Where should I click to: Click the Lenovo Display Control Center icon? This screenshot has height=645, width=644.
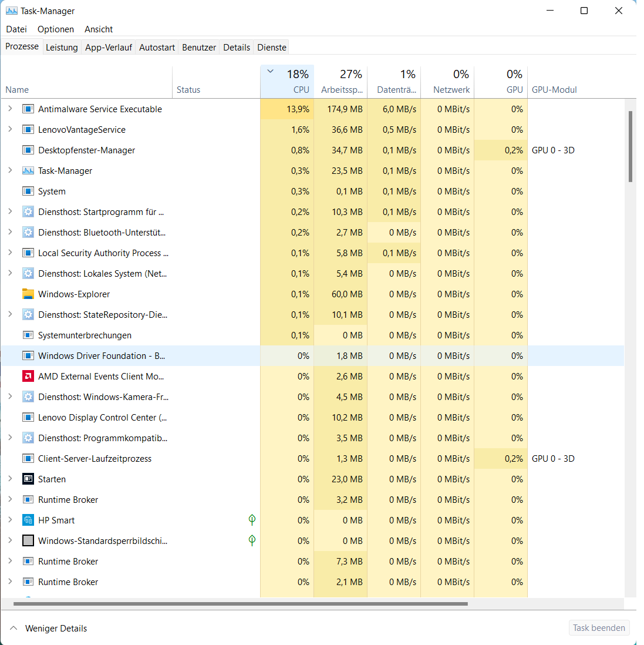coord(28,418)
